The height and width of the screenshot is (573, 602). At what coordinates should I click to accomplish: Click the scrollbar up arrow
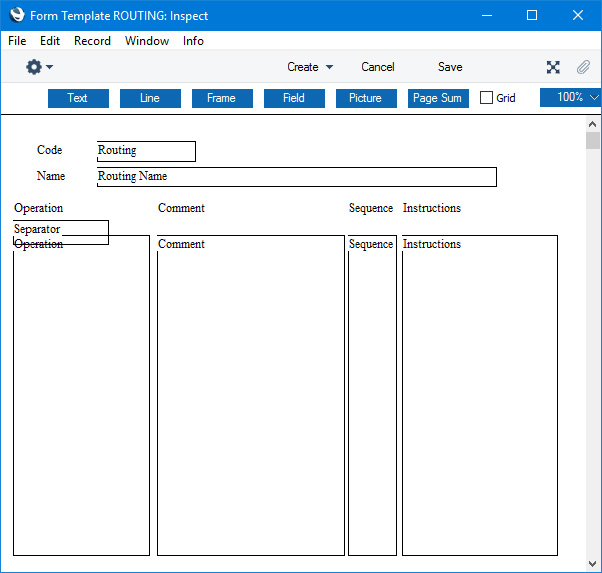[x=593, y=124]
